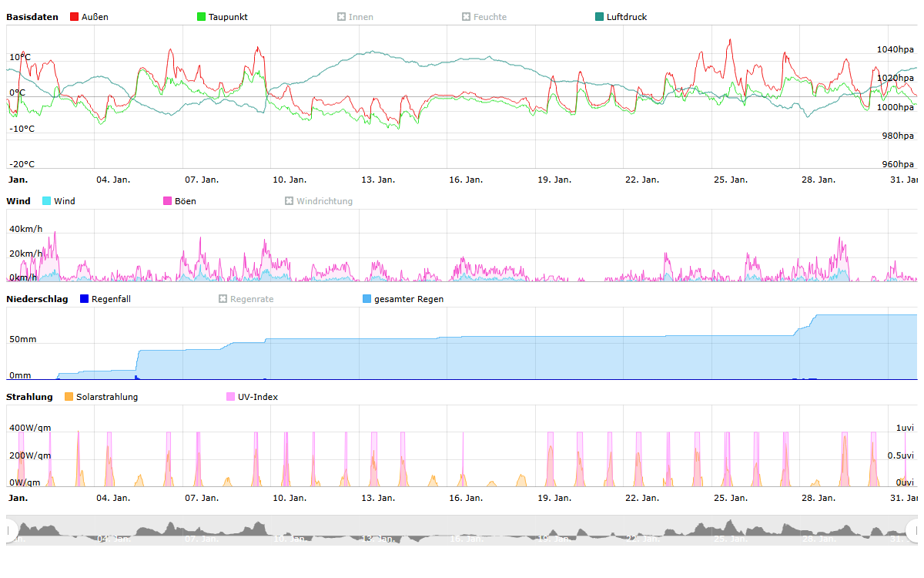
Task: Enable the disabled Windrichtung legend icon
Action: click(x=290, y=201)
